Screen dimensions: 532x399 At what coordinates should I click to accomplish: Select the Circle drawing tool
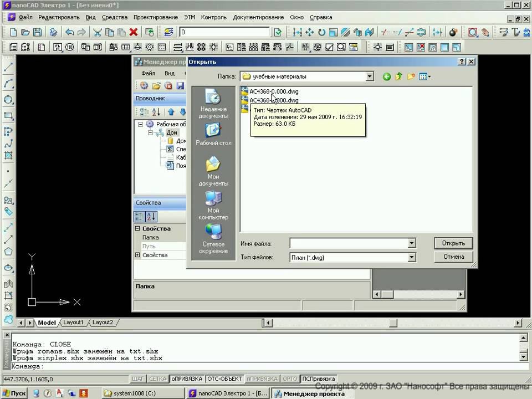pyautogui.click(x=8, y=100)
